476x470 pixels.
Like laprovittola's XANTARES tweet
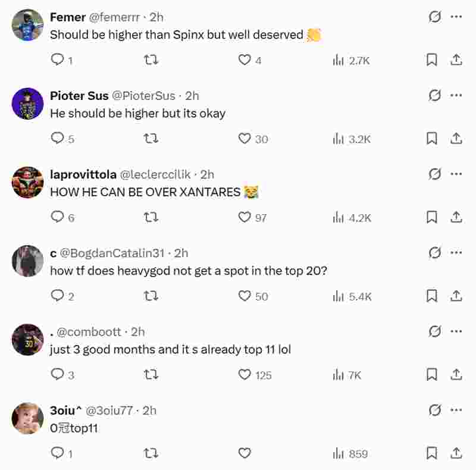click(x=245, y=217)
